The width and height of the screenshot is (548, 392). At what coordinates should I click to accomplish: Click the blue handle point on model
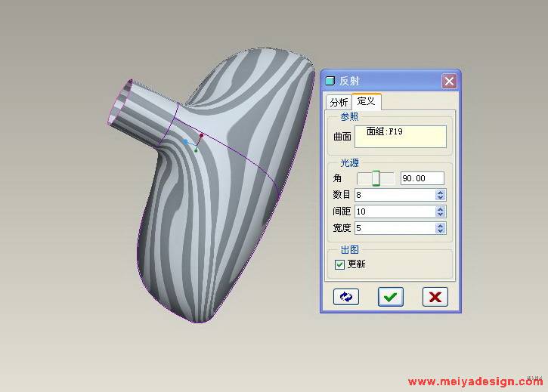186,141
